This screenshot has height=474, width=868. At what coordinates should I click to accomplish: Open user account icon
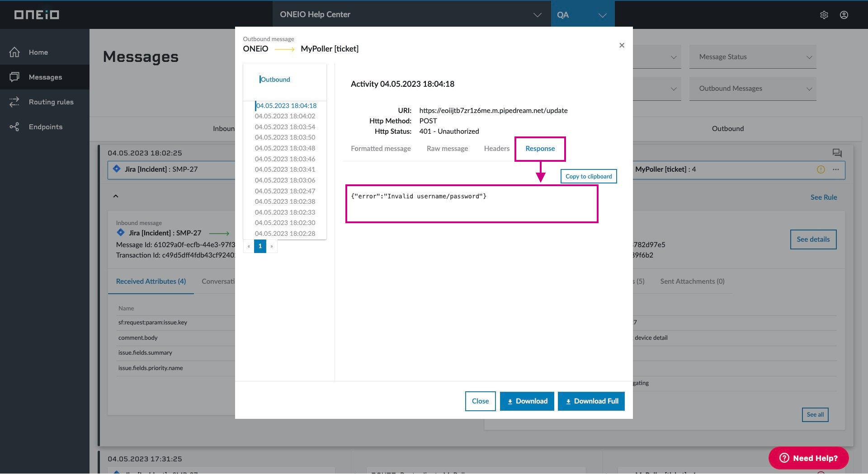[844, 15]
